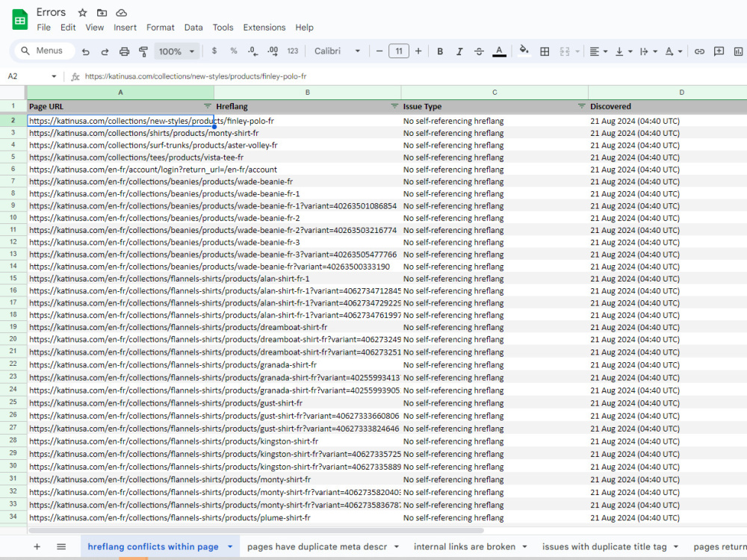Screen dimensions: 747x560
Task: Select column C header
Action: pos(495,93)
